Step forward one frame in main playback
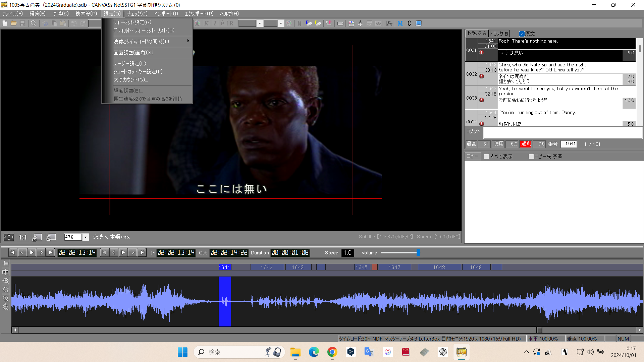 [x=41, y=253]
